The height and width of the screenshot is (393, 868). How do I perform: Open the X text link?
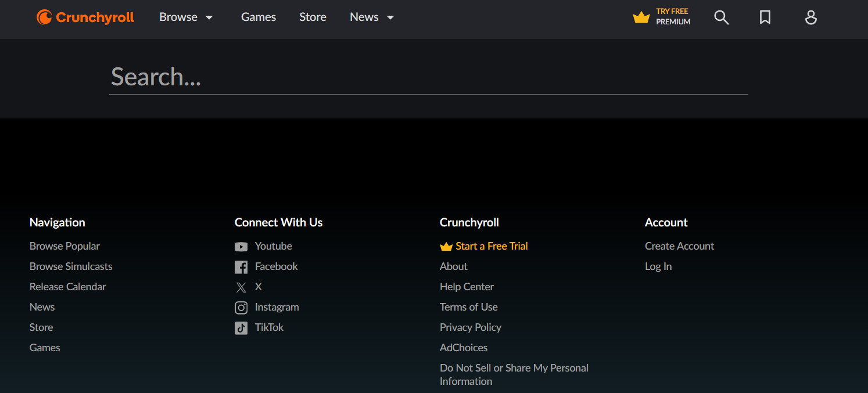click(x=259, y=287)
